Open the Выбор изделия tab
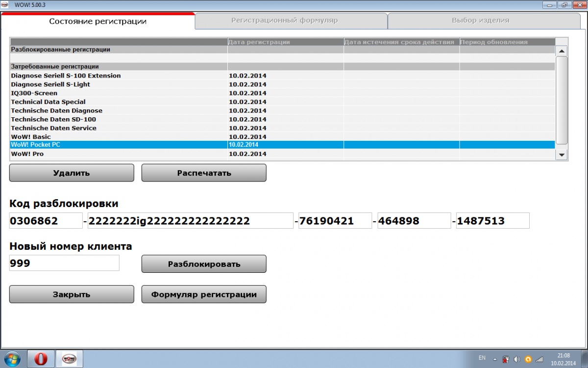The image size is (588, 368). coord(484,21)
